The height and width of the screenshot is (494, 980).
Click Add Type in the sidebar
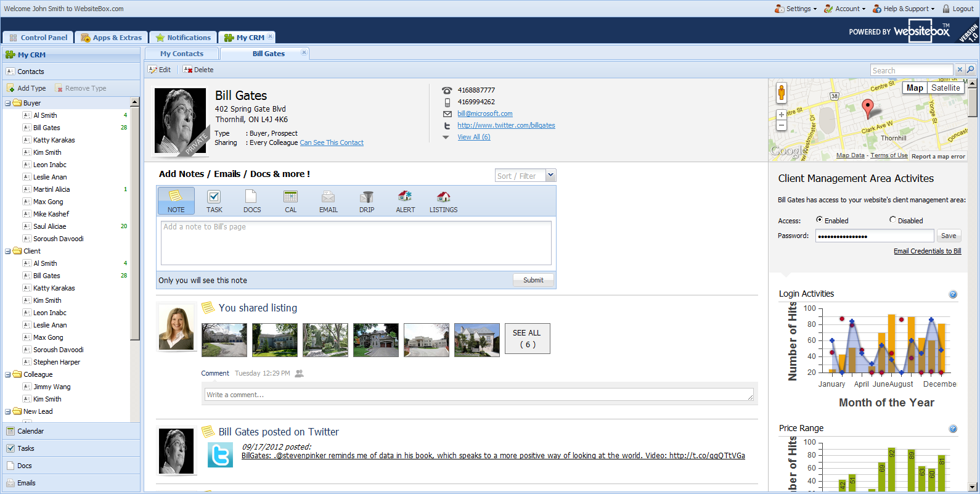pyautogui.click(x=27, y=88)
